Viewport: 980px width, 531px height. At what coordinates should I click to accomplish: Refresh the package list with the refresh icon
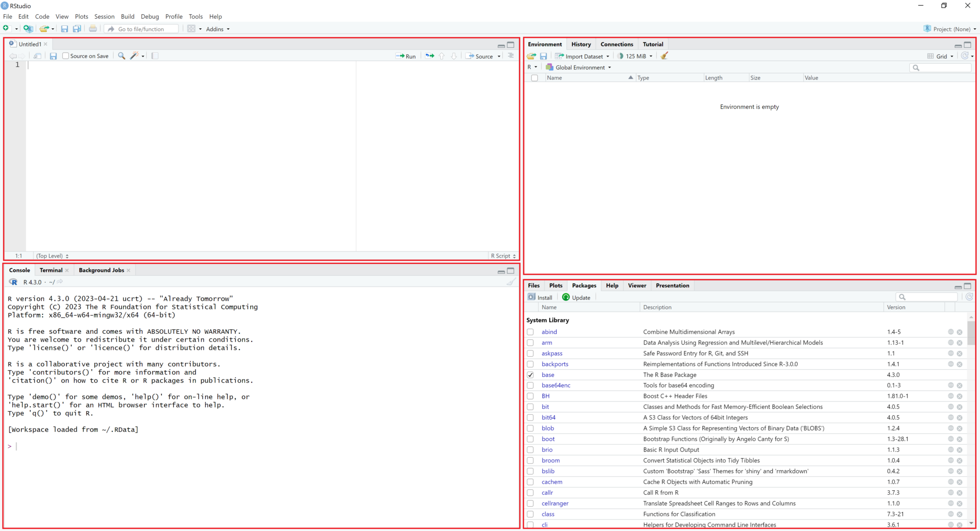969,296
